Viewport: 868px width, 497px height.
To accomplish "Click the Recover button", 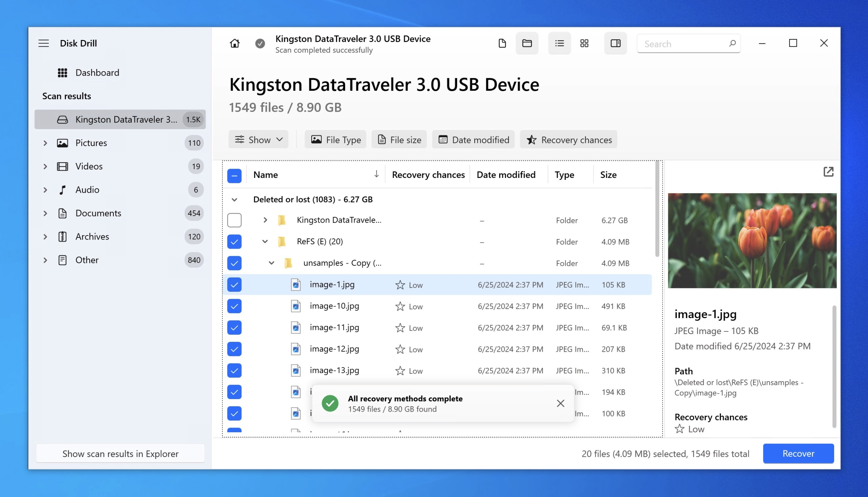I will point(798,453).
